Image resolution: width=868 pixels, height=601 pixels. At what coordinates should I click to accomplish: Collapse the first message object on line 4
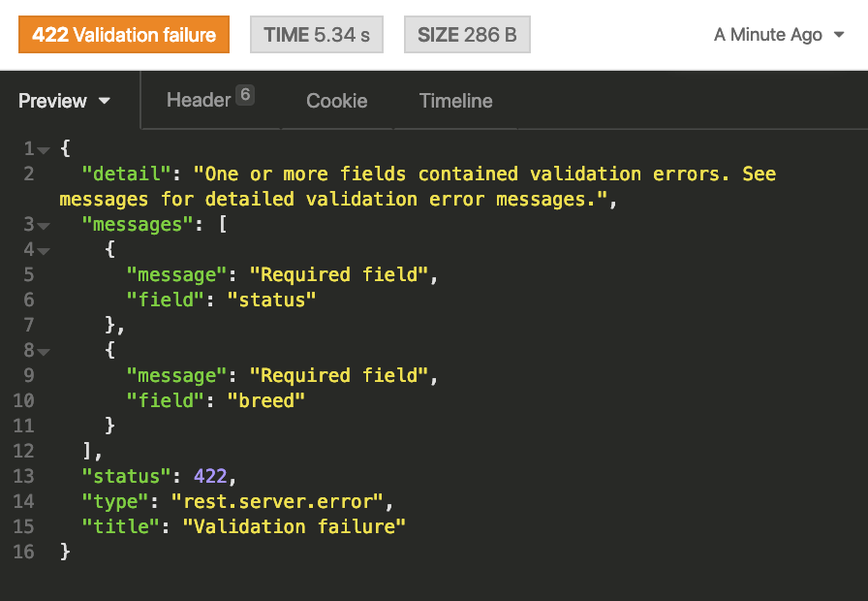click(44, 250)
